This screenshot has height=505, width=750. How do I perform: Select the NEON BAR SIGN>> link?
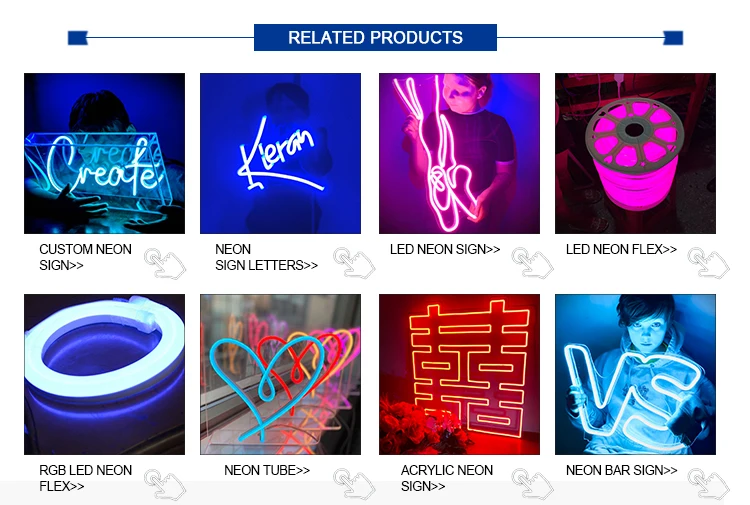pyautogui.click(x=621, y=470)
